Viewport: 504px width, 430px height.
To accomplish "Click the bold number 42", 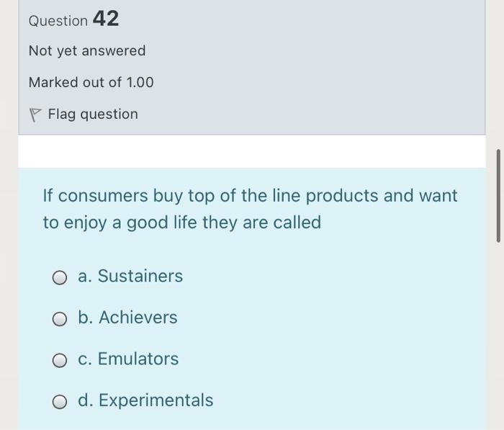I will pyautogui.click(x=106, y=19).
